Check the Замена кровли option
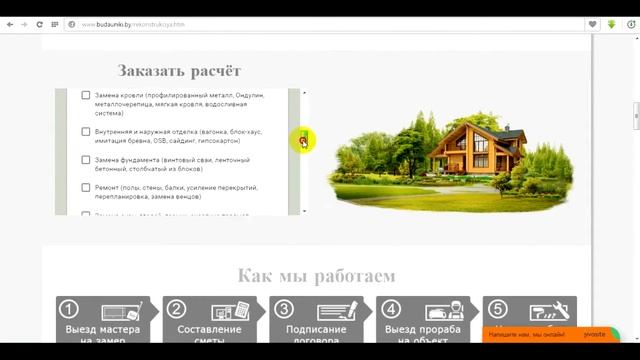This screenshot has height=360, width=640. tap(86, 95)
